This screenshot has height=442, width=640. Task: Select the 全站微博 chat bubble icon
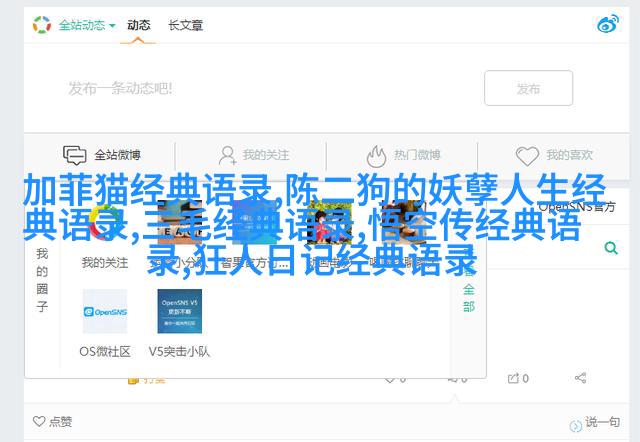pyautogui.click(x=74, y=155)
